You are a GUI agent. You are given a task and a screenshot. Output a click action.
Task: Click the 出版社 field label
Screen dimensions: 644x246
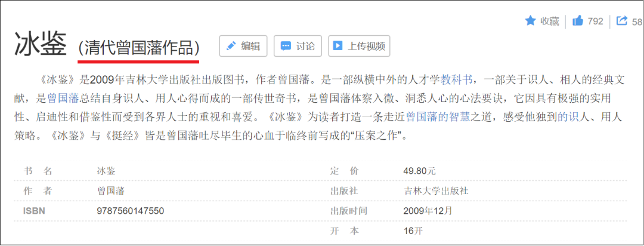click(344, 191)
